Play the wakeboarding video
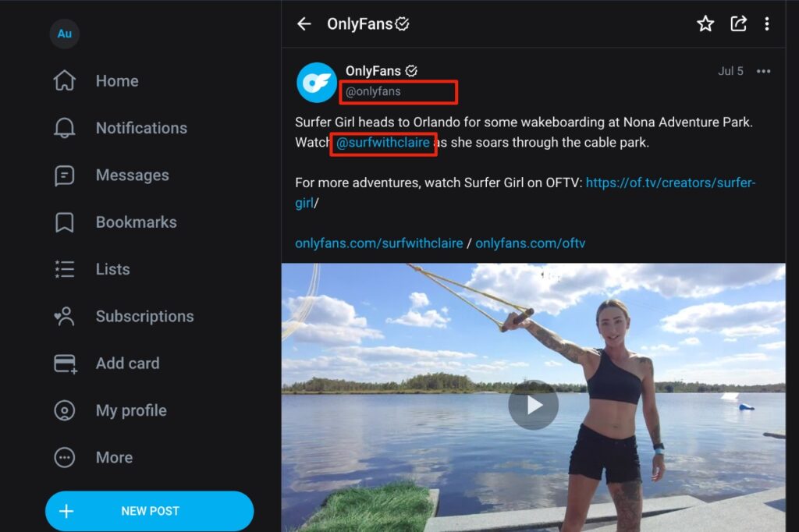Viewport: 799px width, 532px height. coord(533,405)
